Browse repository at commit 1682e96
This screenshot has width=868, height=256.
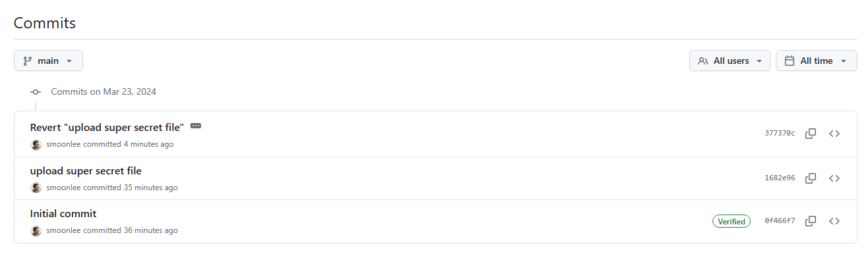pyautogui.click(x=834, y=178)
